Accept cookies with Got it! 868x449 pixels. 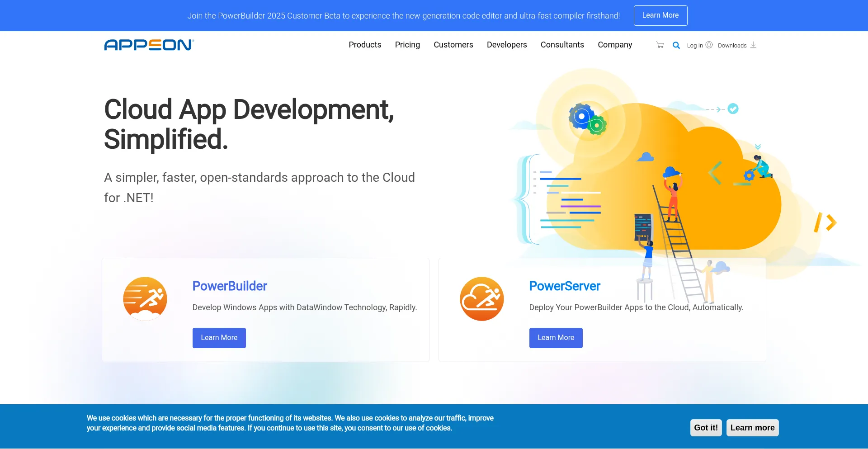tap(706, 428)
